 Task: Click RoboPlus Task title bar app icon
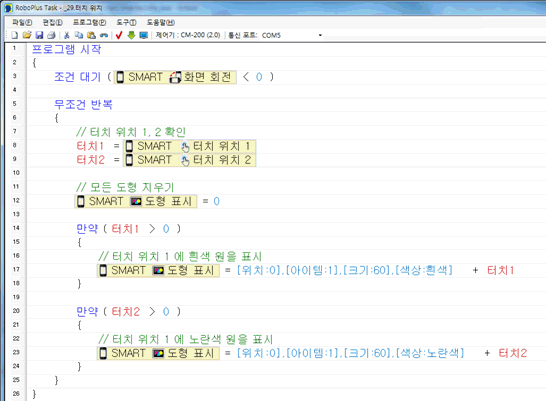8,8
